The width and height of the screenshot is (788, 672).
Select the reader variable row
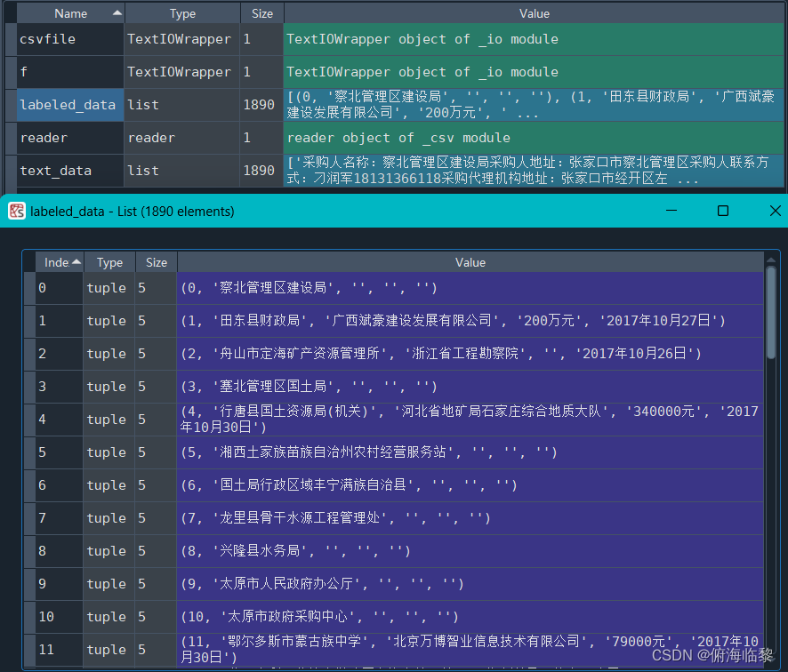pos(69,138)
